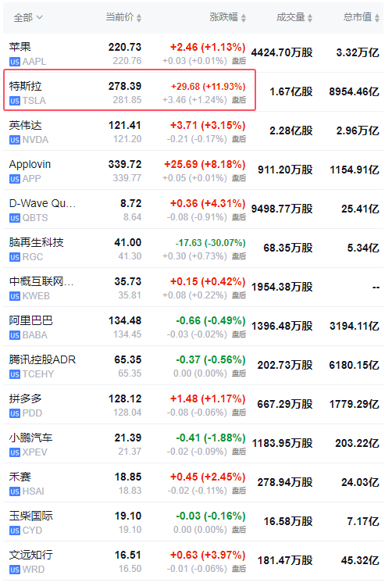
Task: Click the after-hours icon in the Apple row
Action: [x=239, y=61]
